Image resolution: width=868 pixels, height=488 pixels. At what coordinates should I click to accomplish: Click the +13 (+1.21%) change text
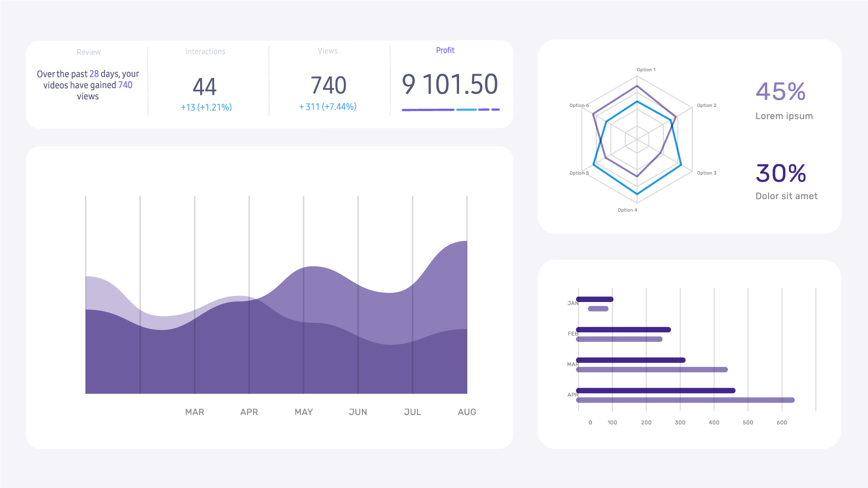206,107
